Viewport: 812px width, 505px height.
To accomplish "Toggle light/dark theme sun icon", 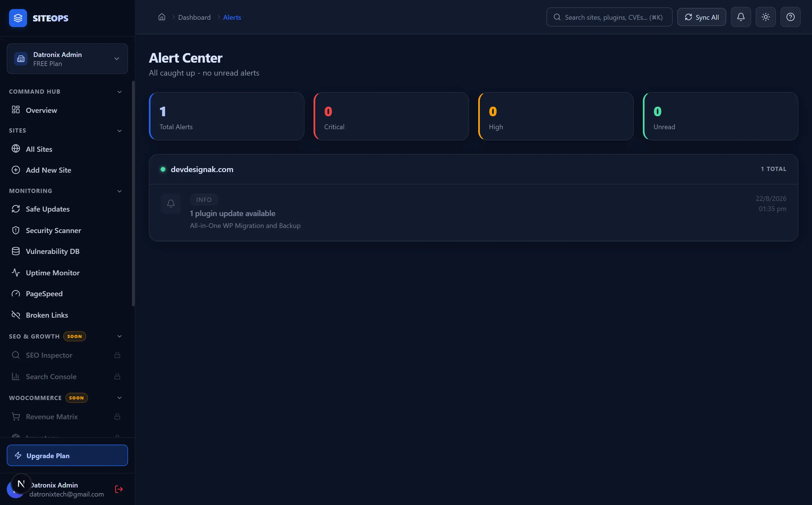I will tap(765, 17).
